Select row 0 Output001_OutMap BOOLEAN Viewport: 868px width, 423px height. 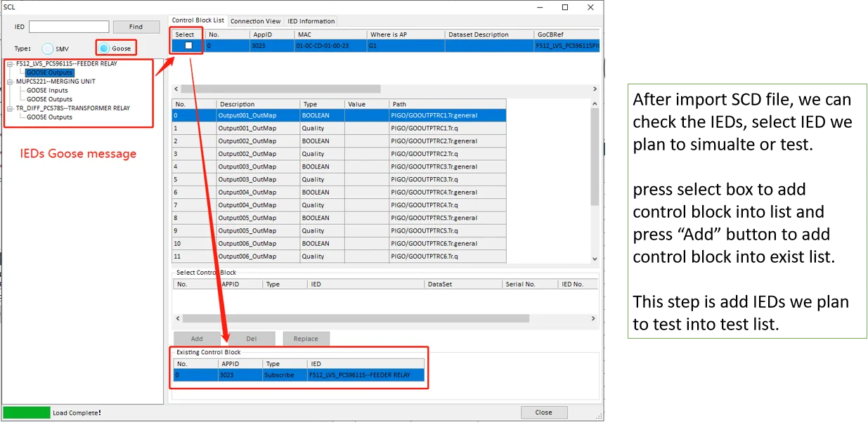click(x=339, y=115)
